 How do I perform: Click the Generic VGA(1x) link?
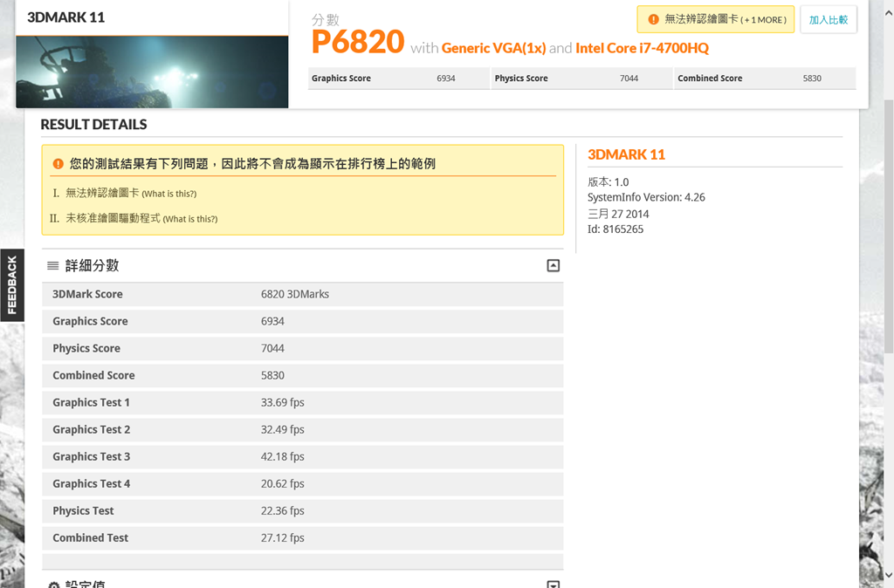coord(494,48)
